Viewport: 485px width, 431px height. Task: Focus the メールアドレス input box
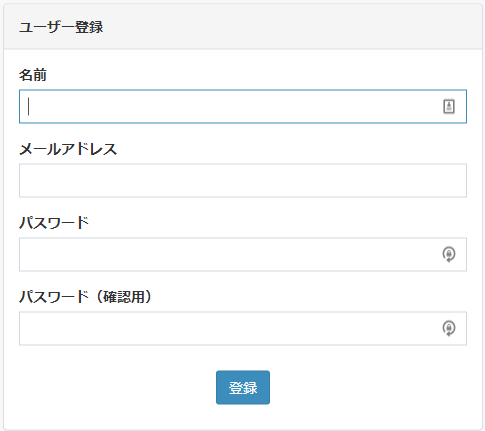[243, 180]
